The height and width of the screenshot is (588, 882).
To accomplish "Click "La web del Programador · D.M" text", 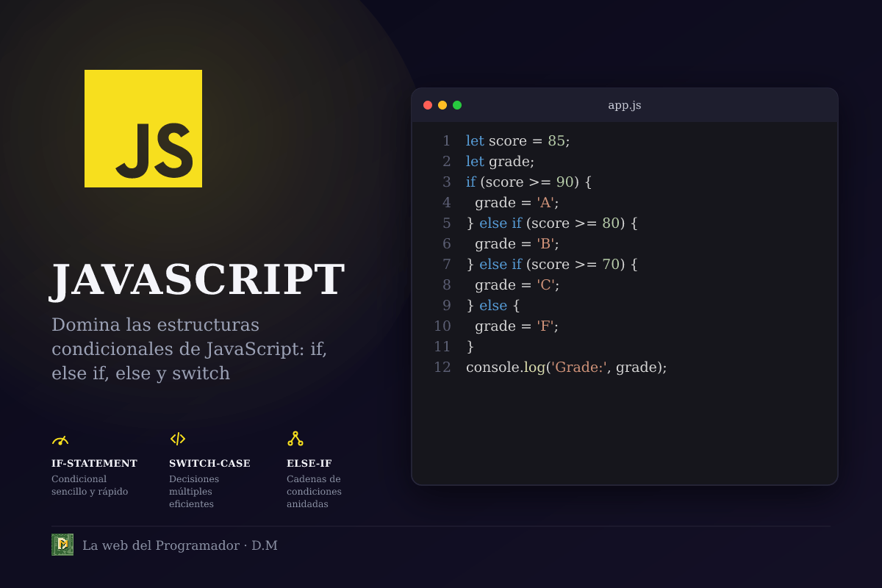I will click(x=180, y=545).
